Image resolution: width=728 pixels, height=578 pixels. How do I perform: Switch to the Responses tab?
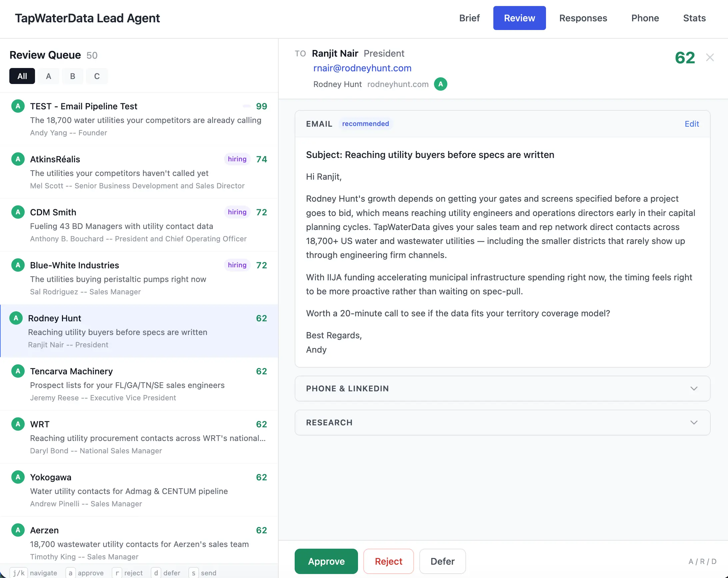(583, 18)
